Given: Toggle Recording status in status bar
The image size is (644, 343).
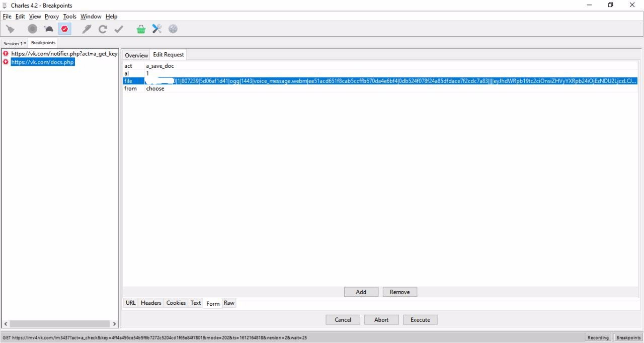Looking at the screenshot, I should click(x=598, y=337).
